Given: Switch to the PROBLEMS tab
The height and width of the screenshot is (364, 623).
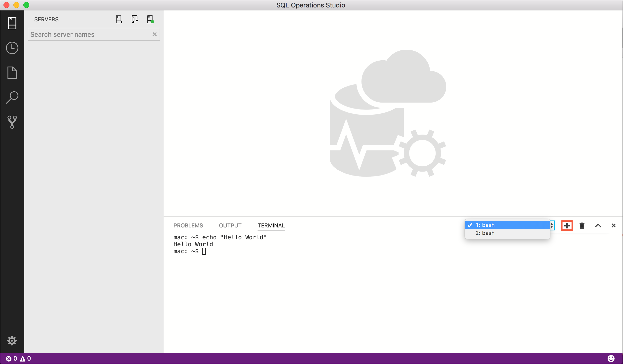Looking at the screenshot, I should click(x=187, y=225).
